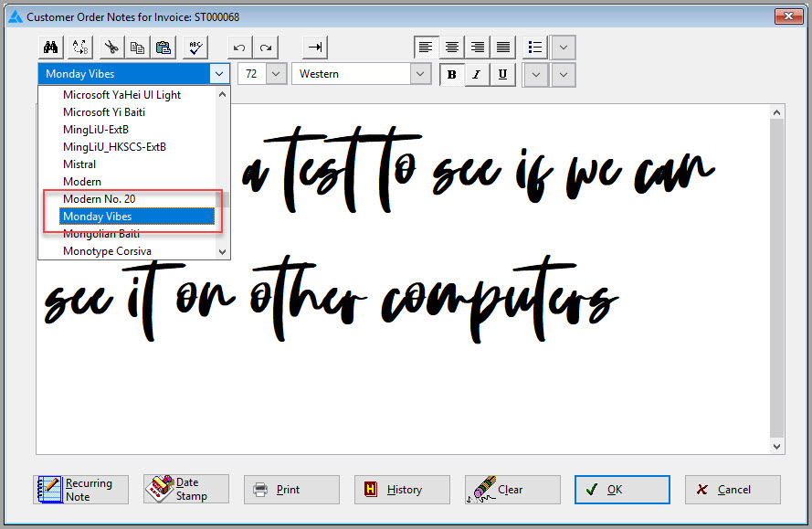812x529 pixels.
Task: Open first dropdown right of Underline button
Action: (536, 75)
